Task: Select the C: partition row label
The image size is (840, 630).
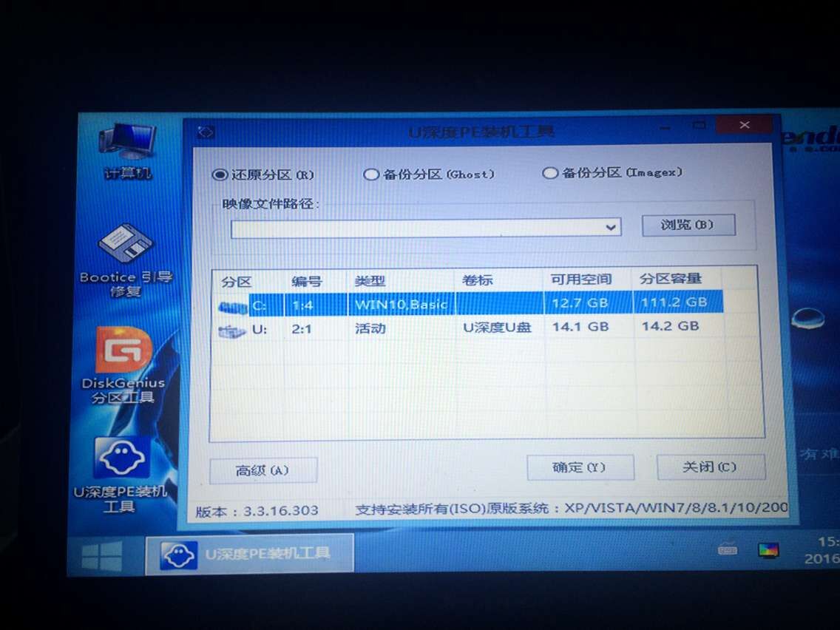Action: (260, 305)
